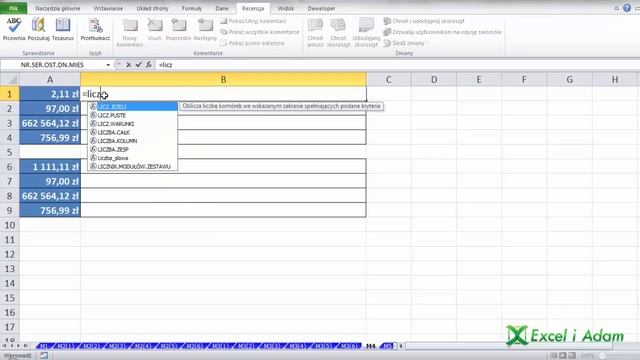The width and height of the screenshot is (640, 360).
Task: Open the Śledź zmiany dropdown
Action: click(406, 43)
